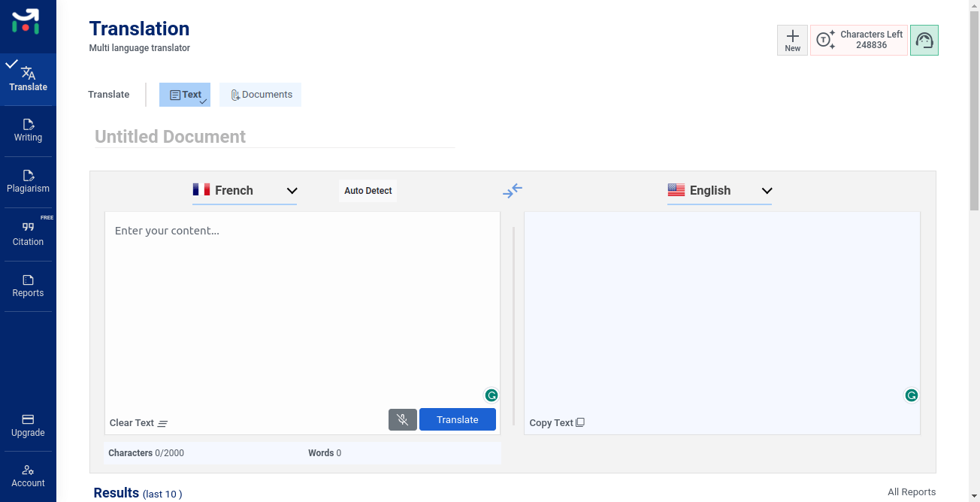Open the Writing tool from the sidebar
The image size is (980, 502).
[x=28, y=130]
